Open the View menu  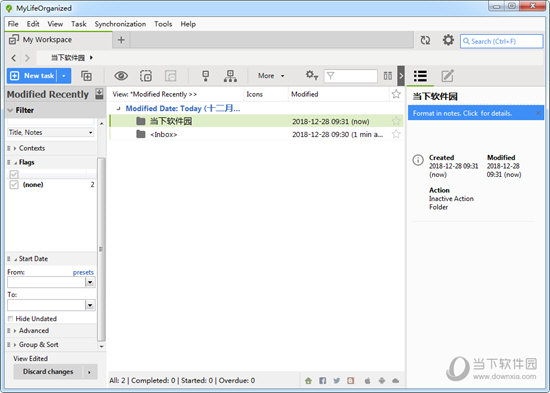tap(55, 24)
